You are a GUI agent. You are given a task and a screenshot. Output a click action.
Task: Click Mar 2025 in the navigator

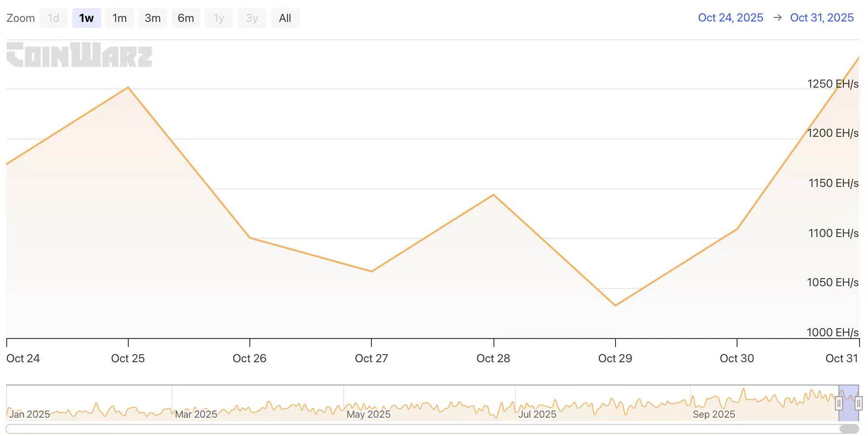point(196,414)
